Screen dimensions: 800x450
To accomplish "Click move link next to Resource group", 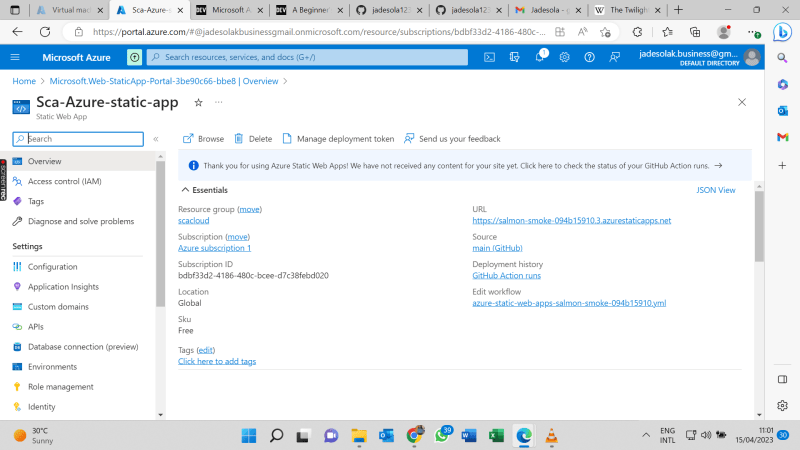I will (249, 209).
